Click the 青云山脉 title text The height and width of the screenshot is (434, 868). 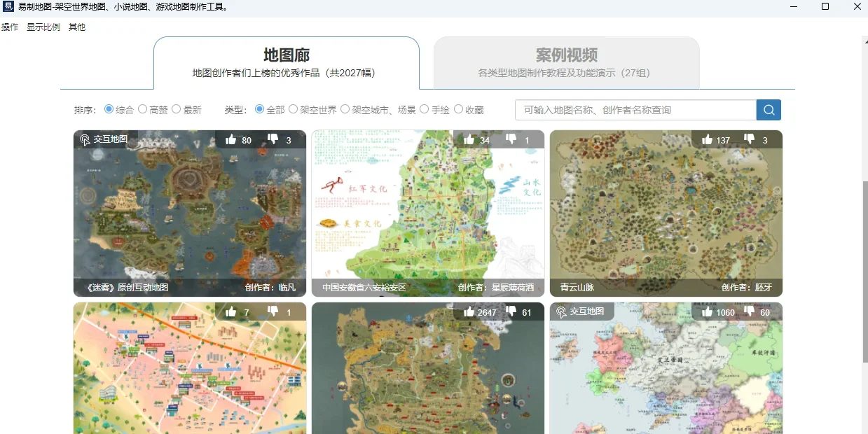(x=577, y=287)
